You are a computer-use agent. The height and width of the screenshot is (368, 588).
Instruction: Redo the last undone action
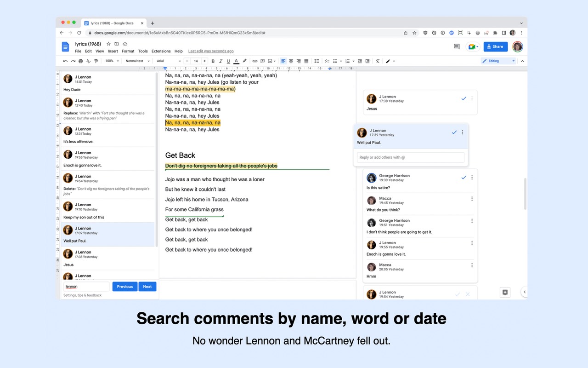coord(73,61)
